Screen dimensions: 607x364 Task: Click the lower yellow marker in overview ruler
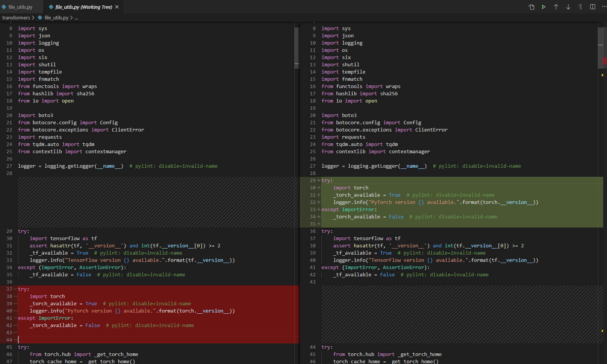coord(602,331)
